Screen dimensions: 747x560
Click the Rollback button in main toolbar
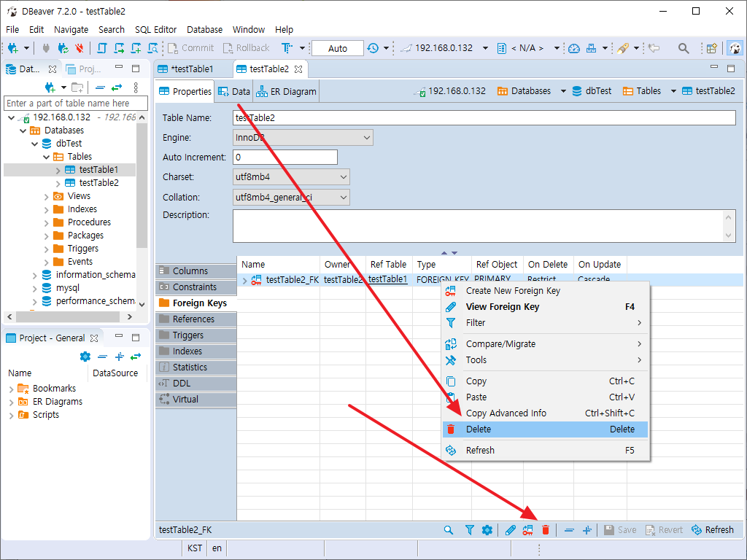pos(246,48)
